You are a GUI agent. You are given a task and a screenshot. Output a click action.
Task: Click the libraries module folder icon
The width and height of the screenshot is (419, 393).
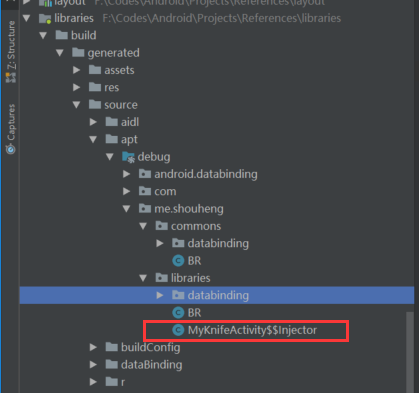(x=45, y=18)
